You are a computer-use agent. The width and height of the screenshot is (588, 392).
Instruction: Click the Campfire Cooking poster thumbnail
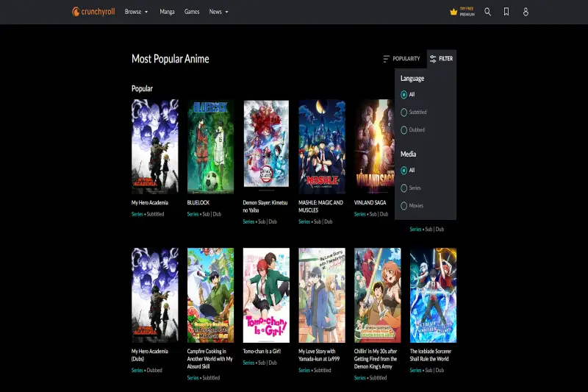coord(210,295)
